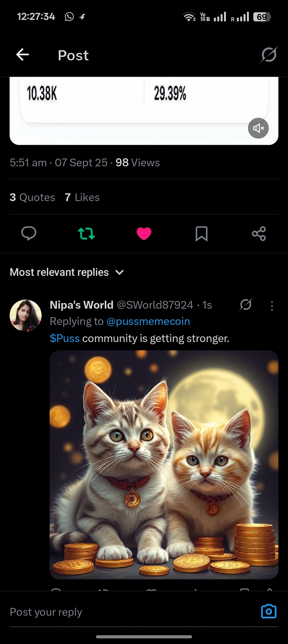Open the two cats image
Image resolution: width=288 pixels, height=644 pixels.
tap(164, 465)
